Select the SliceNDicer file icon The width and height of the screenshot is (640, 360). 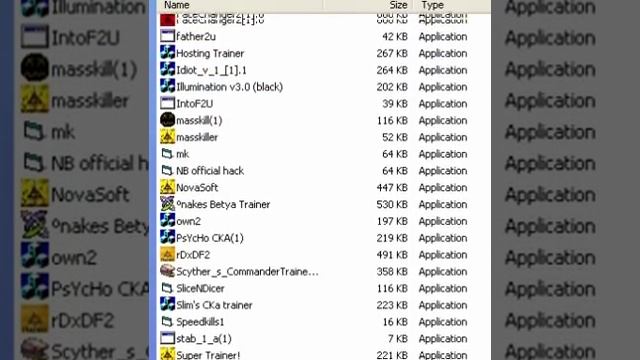(167, 288)
